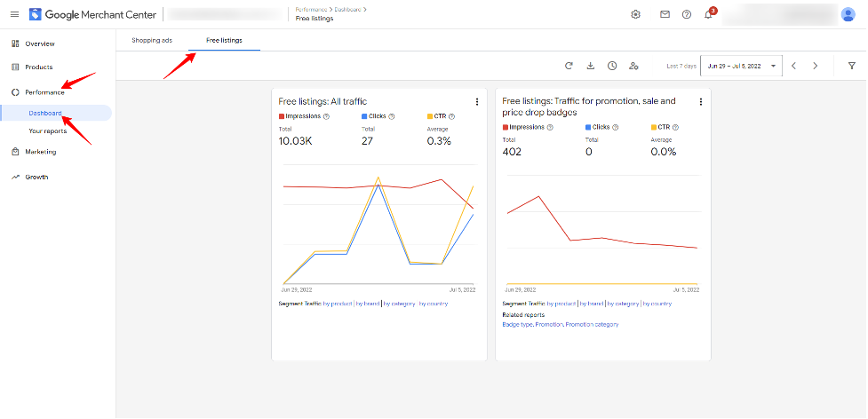
Task: Click CTR help icon in promotion badges card
Action: (x=675, y=127)
